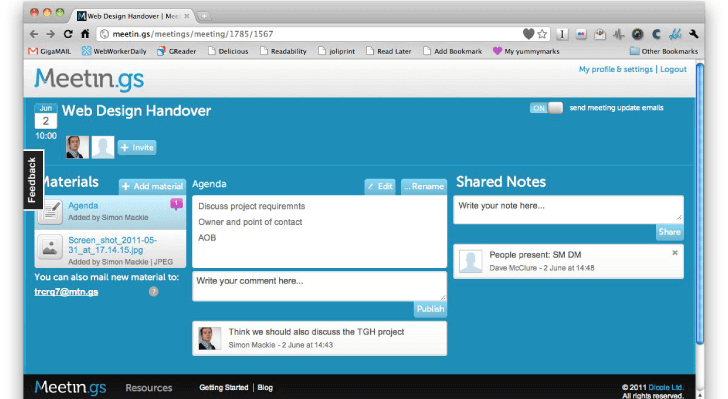Select the Agenda material item
The height and width of the screenshot is (399, 728).
110,212
